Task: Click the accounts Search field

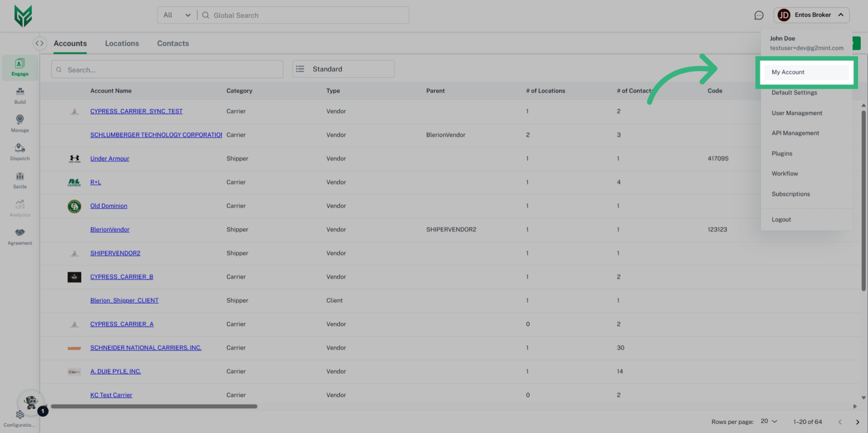Action: tap(167, 70)
